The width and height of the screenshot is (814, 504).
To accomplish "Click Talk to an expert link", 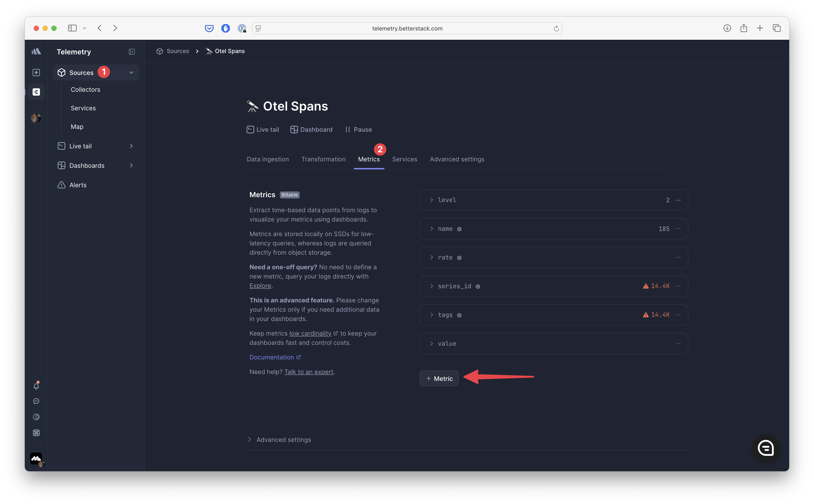I will click(309, 372).
